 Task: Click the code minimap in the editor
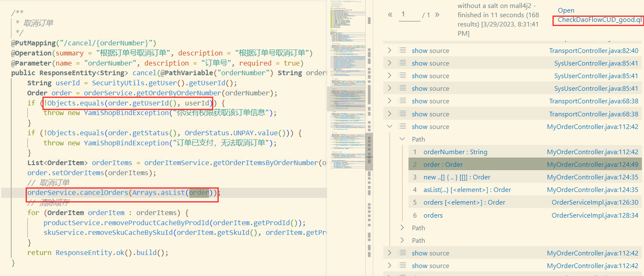coord(347,84)
